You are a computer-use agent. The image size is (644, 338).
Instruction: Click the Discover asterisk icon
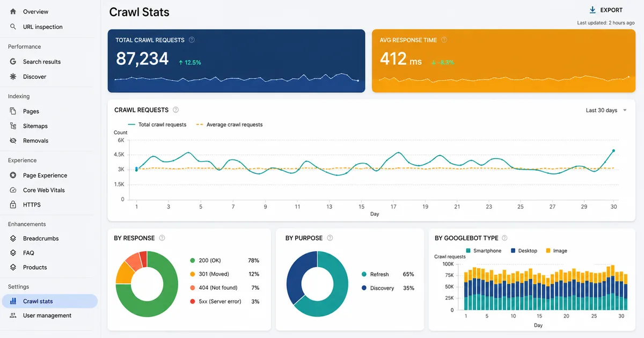click(x=13, y=77)
